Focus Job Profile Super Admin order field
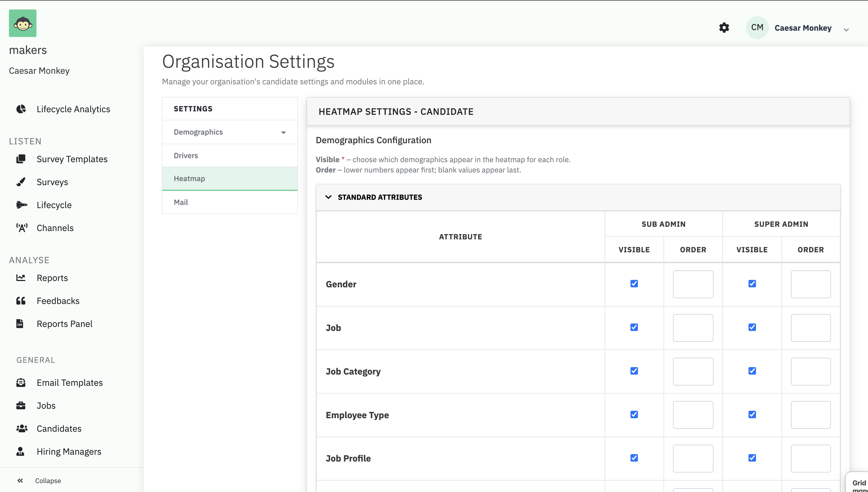Screen dimensions: 868x492 tap(811, 458)
